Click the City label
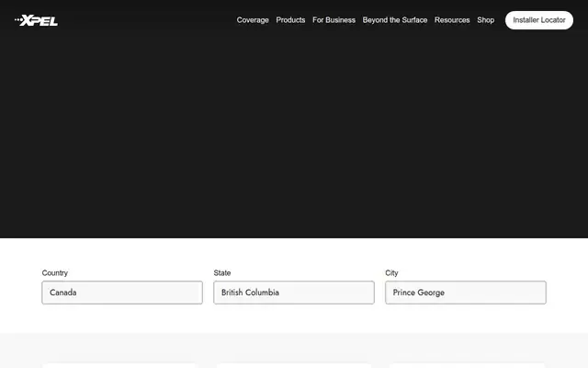 pyautogui.click(x=391, y=273)
